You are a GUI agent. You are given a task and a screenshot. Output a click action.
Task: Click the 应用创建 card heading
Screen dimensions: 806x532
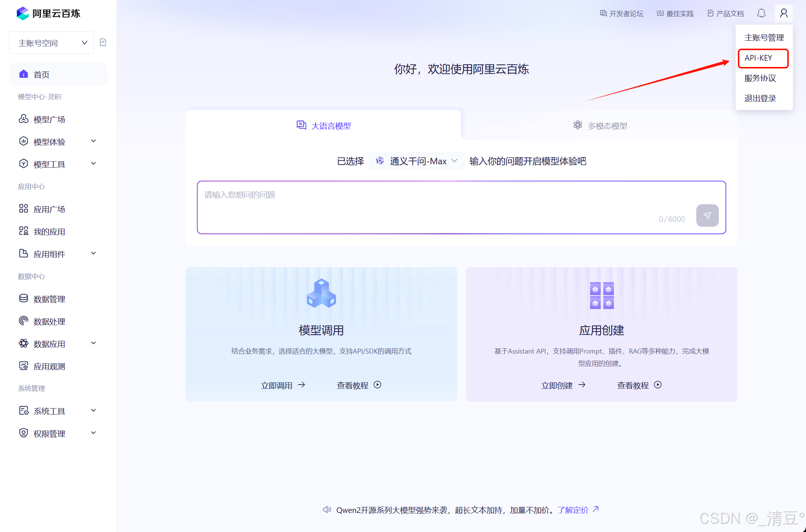602,330
